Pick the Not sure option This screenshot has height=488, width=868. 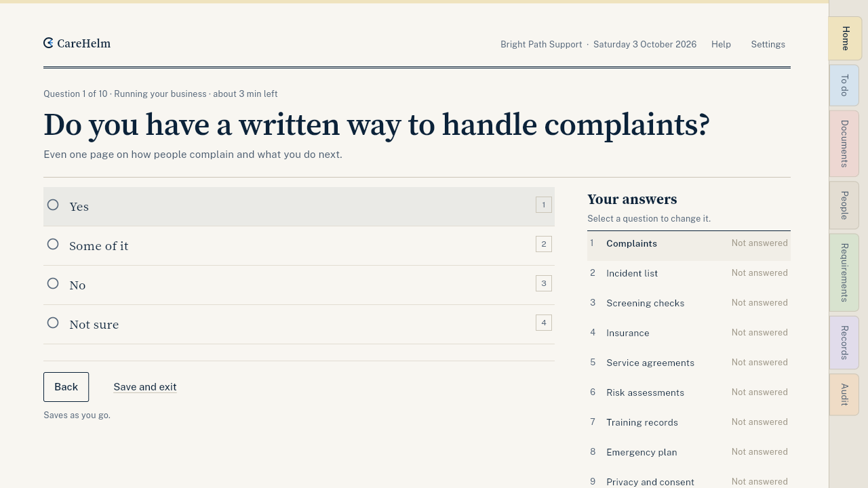click(x=299, y=325)
